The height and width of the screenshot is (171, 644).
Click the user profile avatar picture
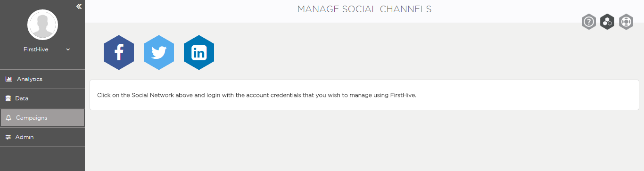[x=42, y=25]
